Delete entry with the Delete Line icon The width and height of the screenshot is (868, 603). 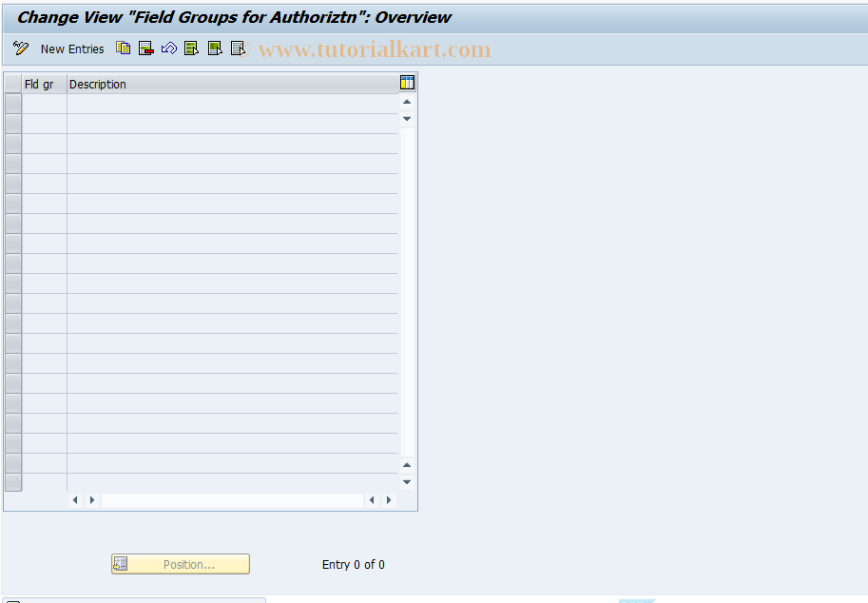coord(146,49)
